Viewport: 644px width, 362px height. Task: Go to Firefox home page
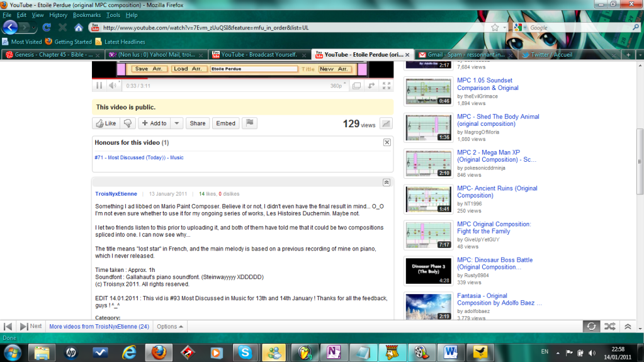click(x=79, y=28)
